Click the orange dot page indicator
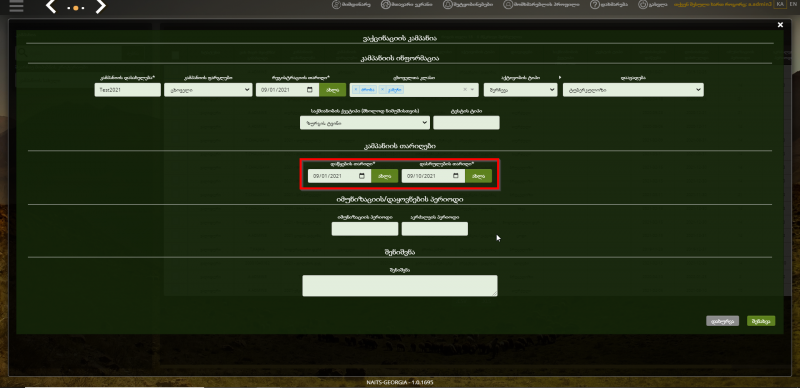The width and height of the screenshot is (800, 388). pyautogui.click(x=76, y=8)
